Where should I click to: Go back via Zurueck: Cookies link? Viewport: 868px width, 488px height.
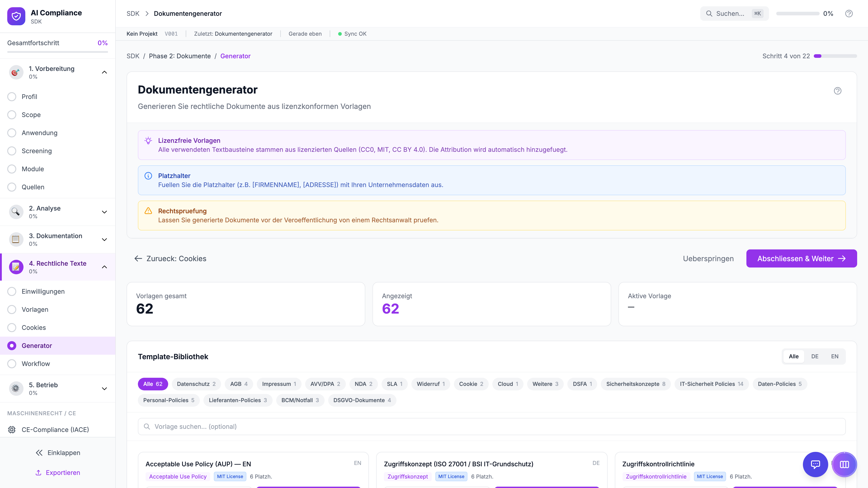click(x=170, y=258)
